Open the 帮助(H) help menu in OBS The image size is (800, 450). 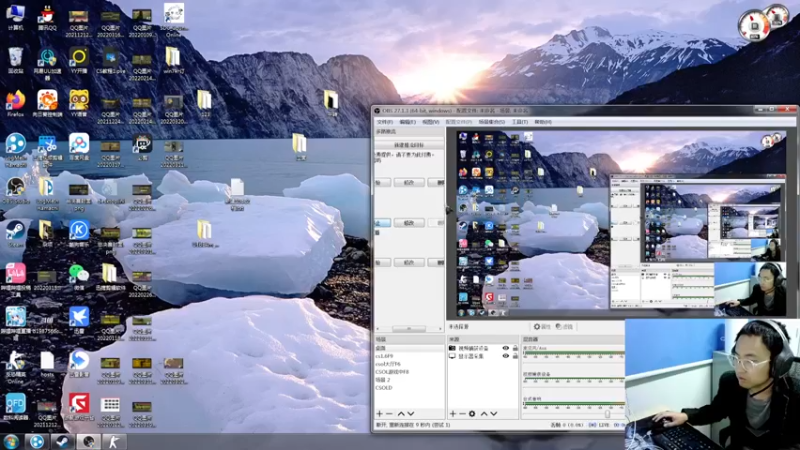(x=543, y=122)
